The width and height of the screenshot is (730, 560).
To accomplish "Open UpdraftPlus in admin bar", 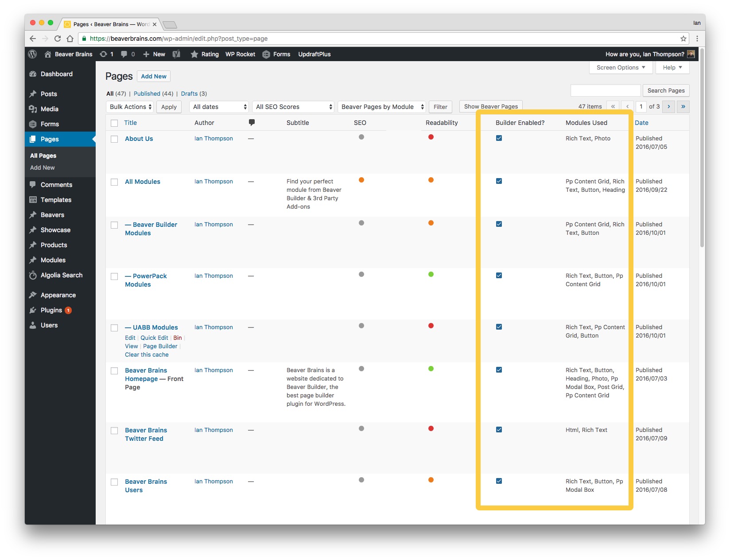I will click(x=315, y=54).
